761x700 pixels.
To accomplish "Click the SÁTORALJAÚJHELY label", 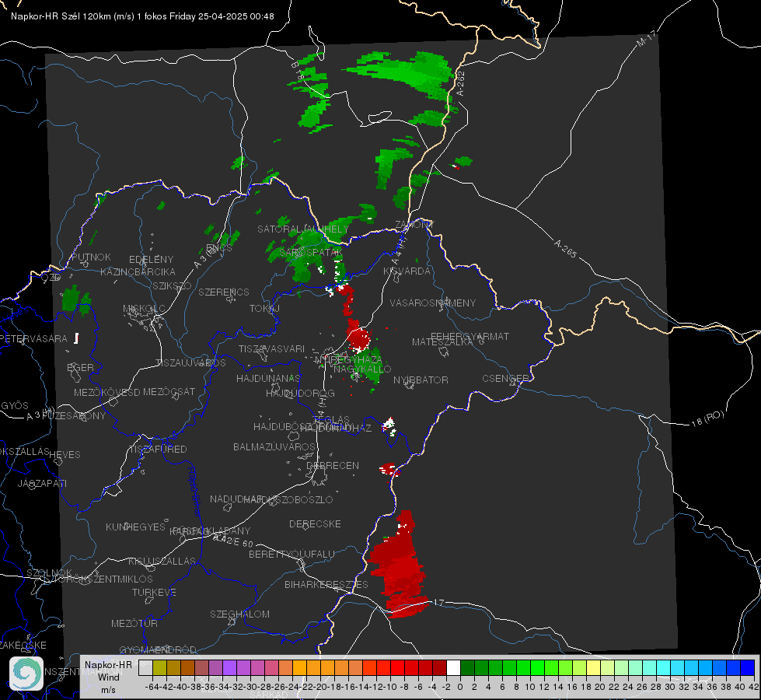I will tap(303, 229).
